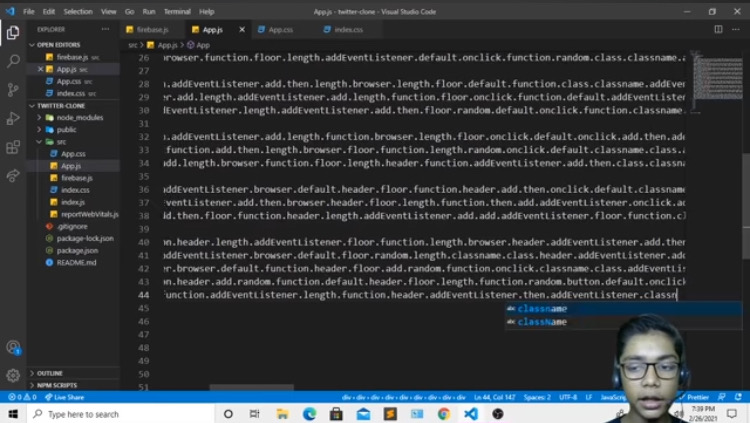Open Task View on the taskbar
This screenshot has height=423, width=750.
254,414
